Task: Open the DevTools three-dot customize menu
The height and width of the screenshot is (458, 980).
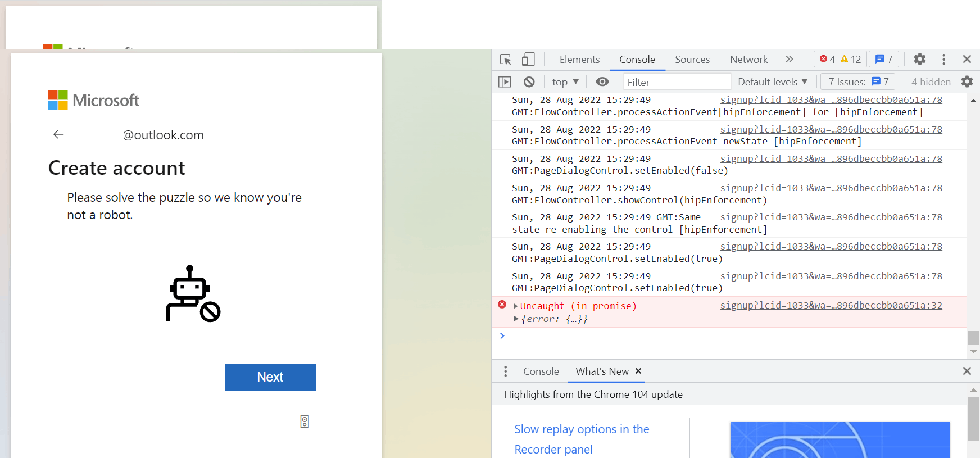Action: tap(943, 59)
